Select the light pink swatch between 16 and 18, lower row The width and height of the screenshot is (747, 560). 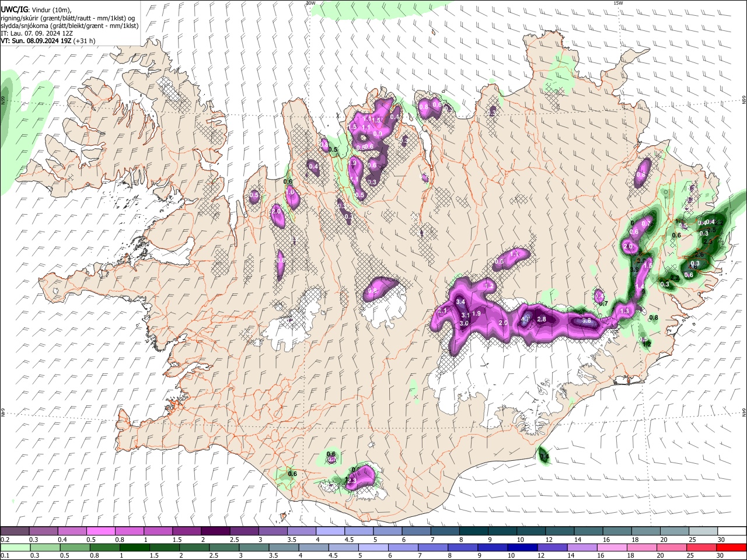(x=612, y=547)
